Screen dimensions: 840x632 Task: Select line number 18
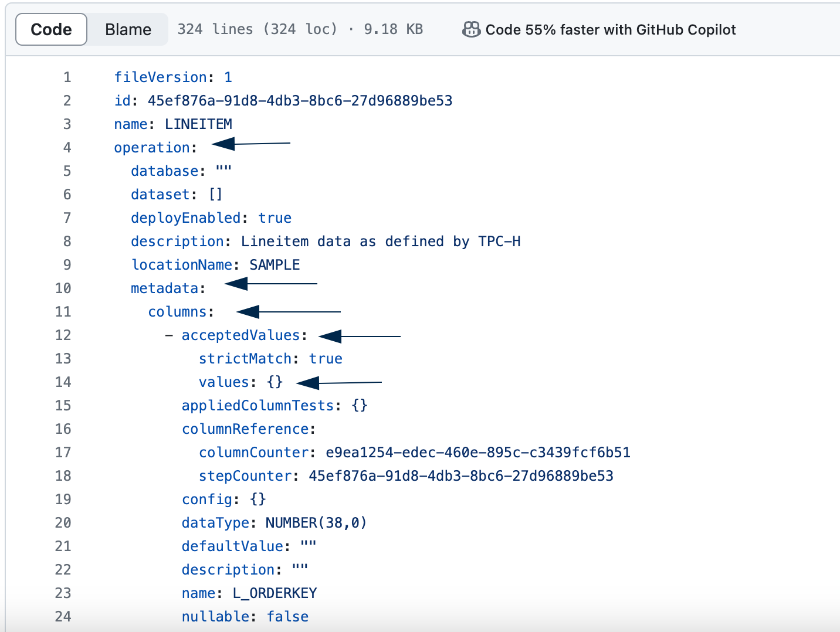point(63,476)
